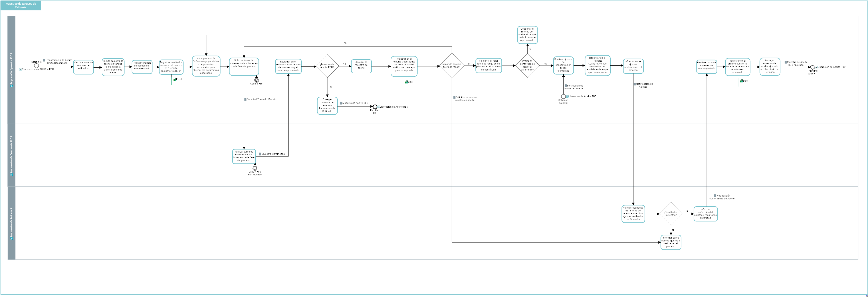Click the 'Responsable Operador RBD R' lane header

12,70
